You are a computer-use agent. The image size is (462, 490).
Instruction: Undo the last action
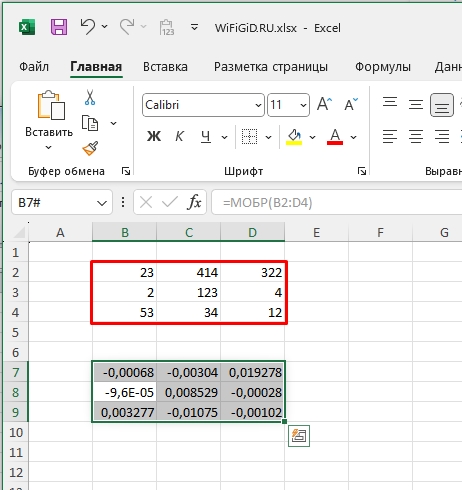click(x=88, y=27)
